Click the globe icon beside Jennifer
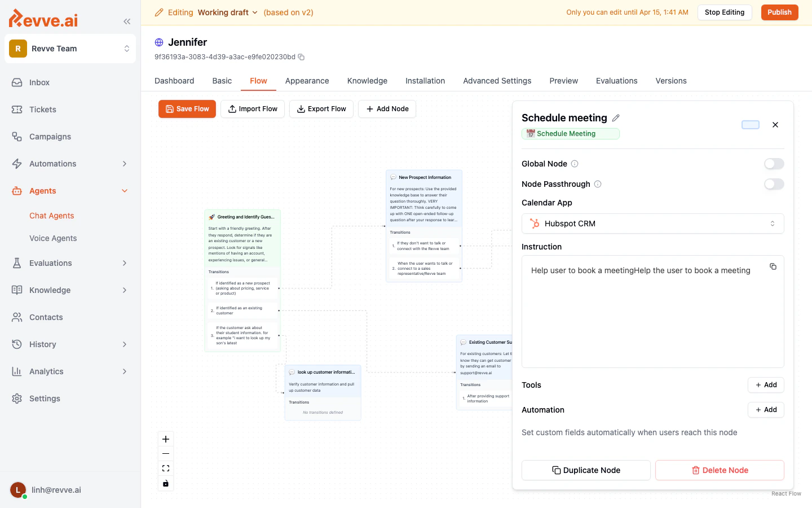 point(159,42)
